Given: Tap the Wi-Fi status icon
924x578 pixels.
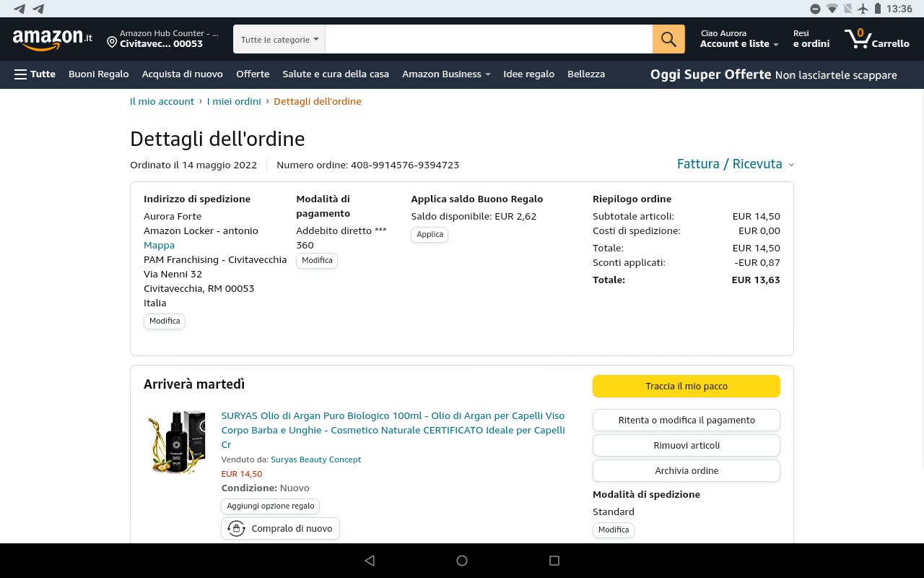Looking at the screenshot, I should [x=832, y=9].
